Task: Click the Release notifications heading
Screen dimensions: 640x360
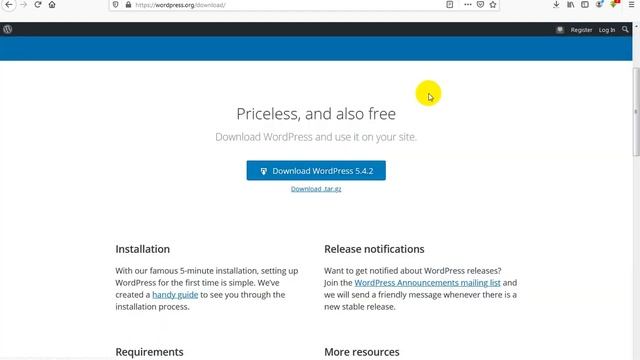Action: point(374,249)
